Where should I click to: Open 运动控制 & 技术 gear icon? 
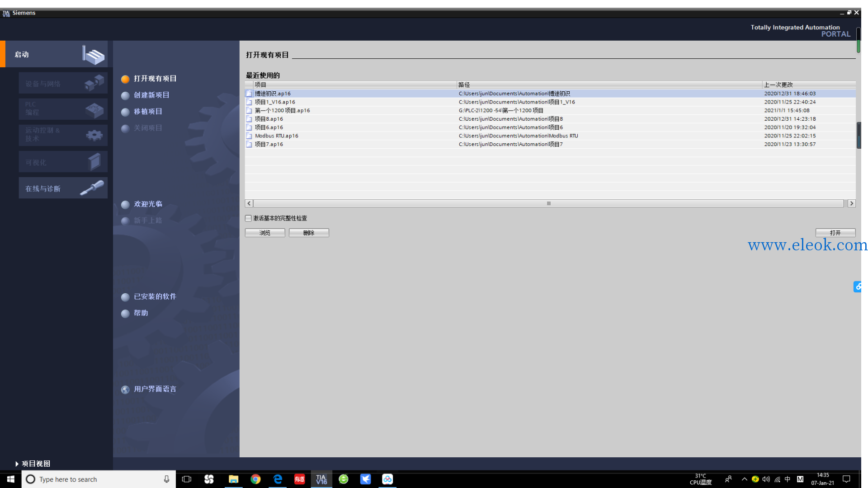(x=94, y=135)
